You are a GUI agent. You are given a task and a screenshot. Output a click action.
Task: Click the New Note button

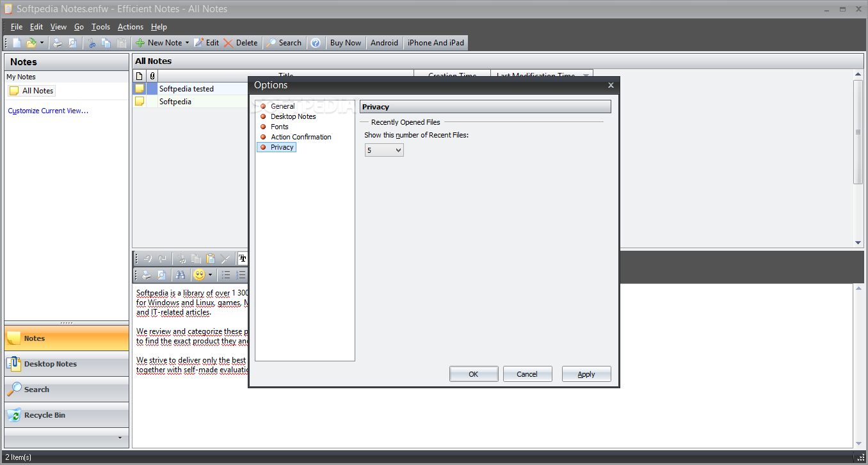pyautogui.click(x=159, y=43)
